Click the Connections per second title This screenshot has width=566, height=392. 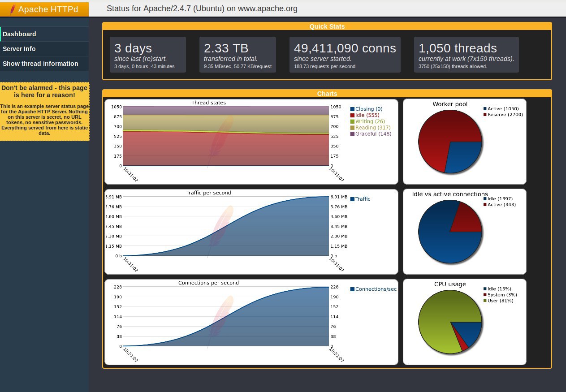(x=208, y=283)
